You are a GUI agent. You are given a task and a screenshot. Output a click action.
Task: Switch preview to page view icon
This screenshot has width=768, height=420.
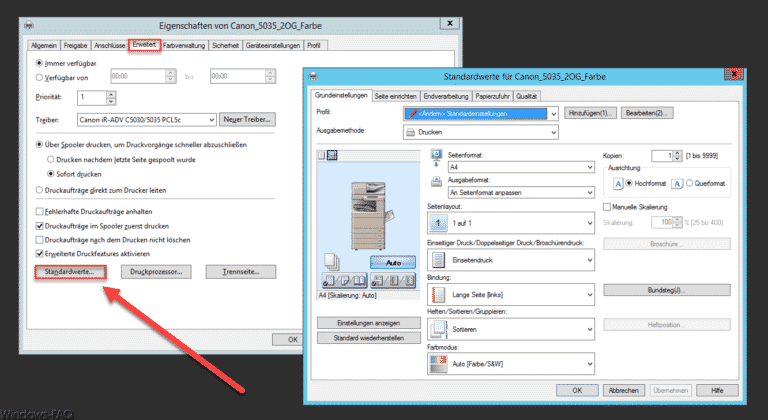click(322, 155)
